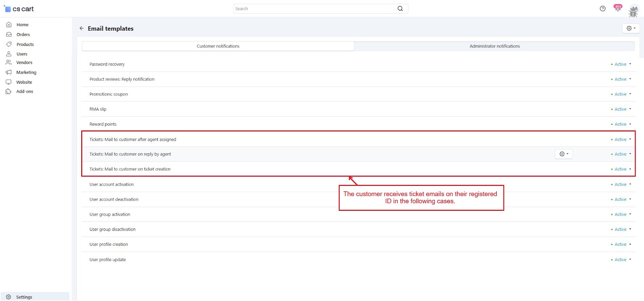Open page gear dropdown at top right

(630, 28)
